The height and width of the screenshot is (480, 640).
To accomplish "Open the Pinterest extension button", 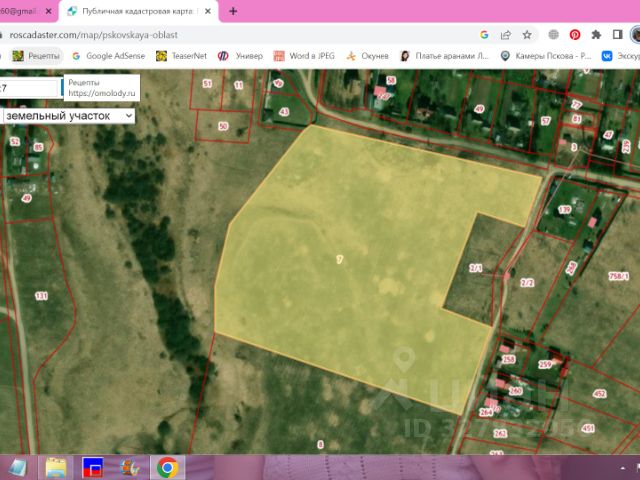I will coord(575,35).
